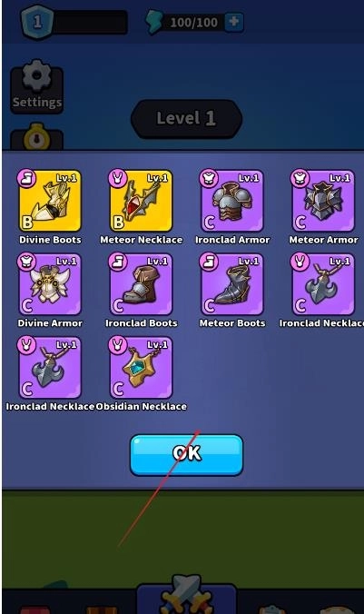Tap the Ironclad Armor icon
This screenshot has width=364, height=614.
[x=232, y=201]
